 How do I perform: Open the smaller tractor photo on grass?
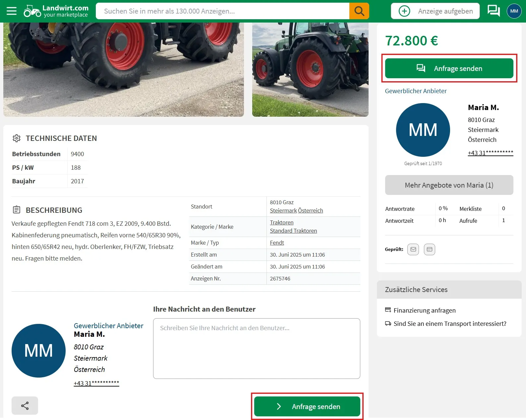(x=310, y=70)
